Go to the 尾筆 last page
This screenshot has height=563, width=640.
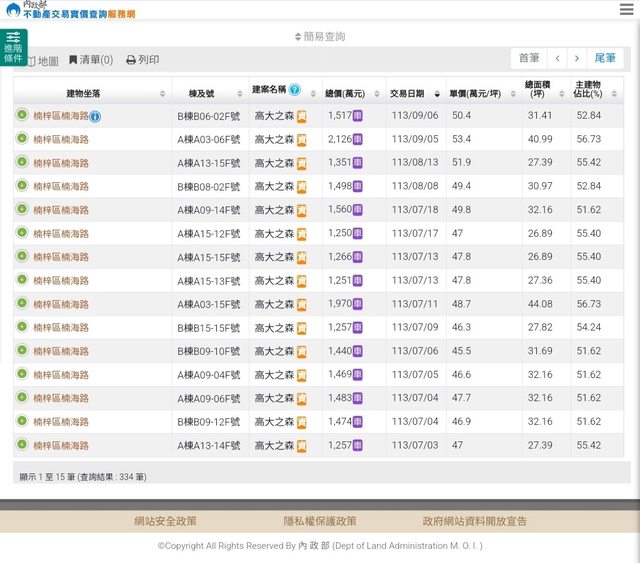(605, 59)
